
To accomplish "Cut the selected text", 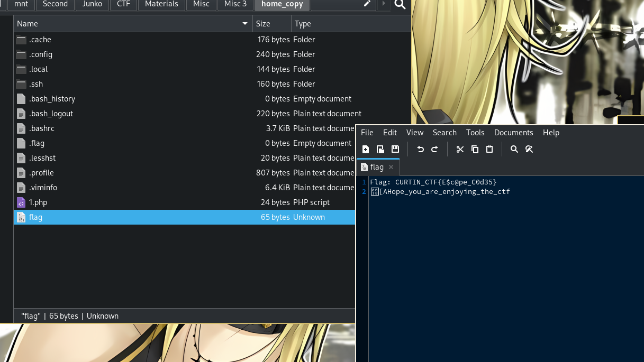I will (460, 150).
